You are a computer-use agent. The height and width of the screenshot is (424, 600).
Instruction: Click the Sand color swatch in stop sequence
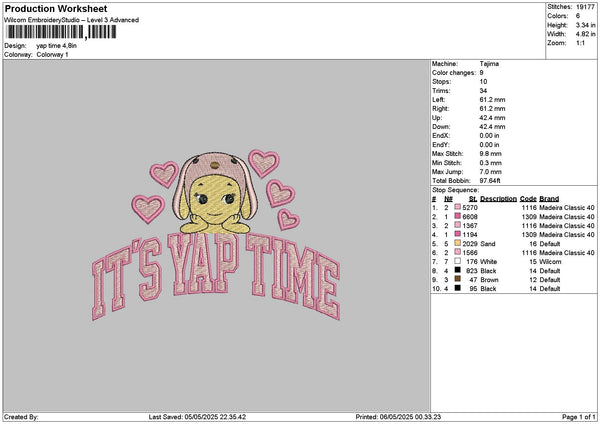[x=459, y=243]
